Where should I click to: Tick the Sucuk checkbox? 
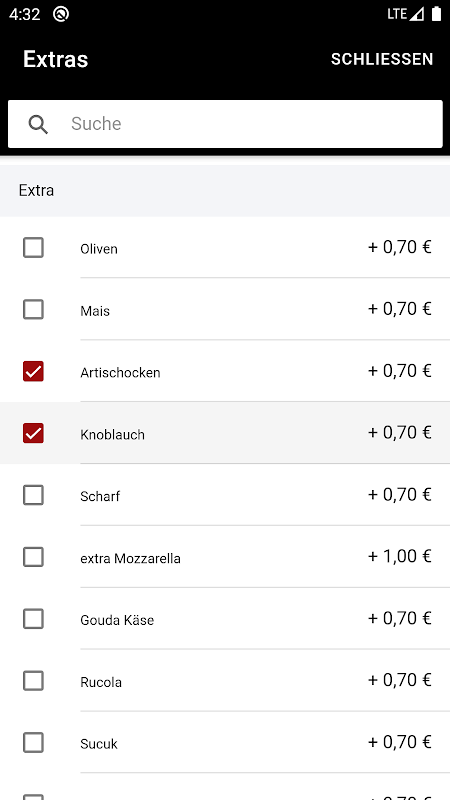(33, 743)
